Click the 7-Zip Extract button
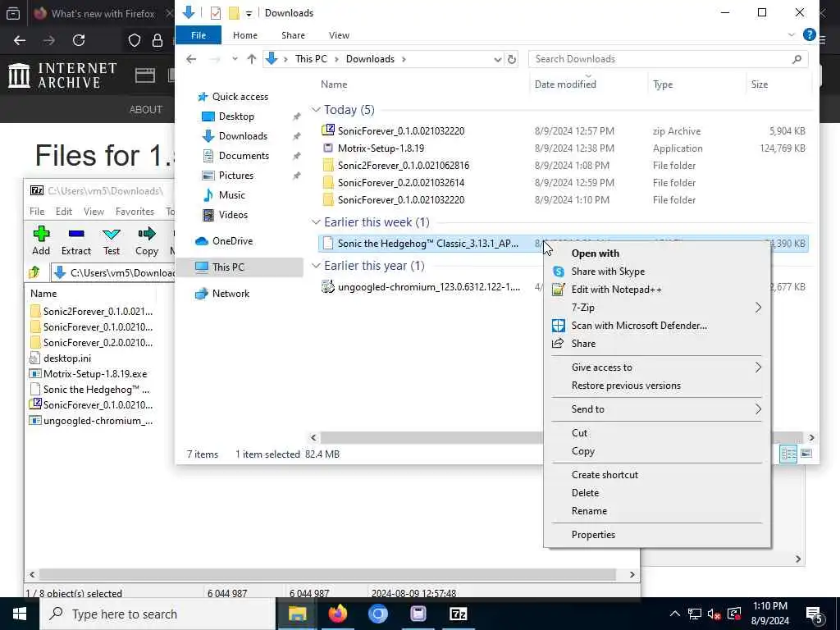This screenshot has height=630, width=840. 76,240
